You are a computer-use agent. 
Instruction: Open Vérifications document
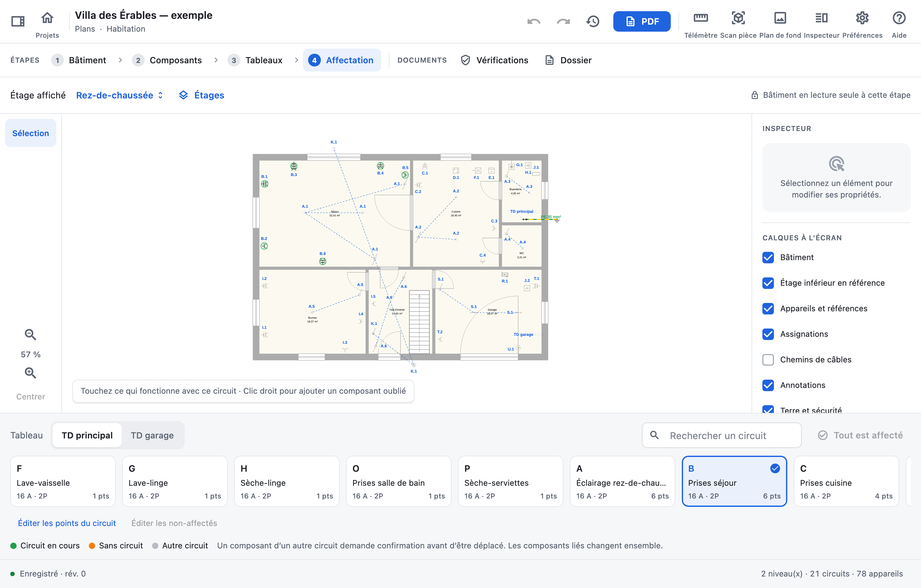pyautogui.click(x=494, y=60)
